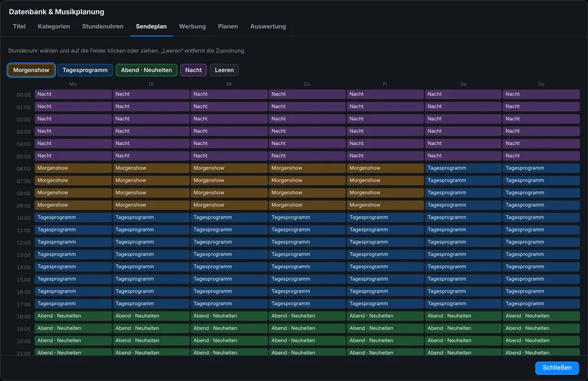The height and width of the screenshot is (381, 588).
Task: Click Friday 06:00 Morgenshow cell
Action: pos(385,168)
